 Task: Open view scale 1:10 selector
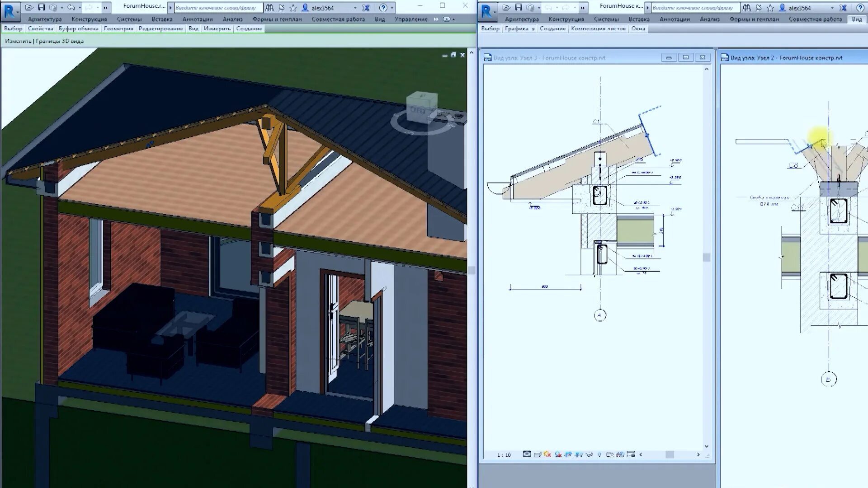coord(504,455)
